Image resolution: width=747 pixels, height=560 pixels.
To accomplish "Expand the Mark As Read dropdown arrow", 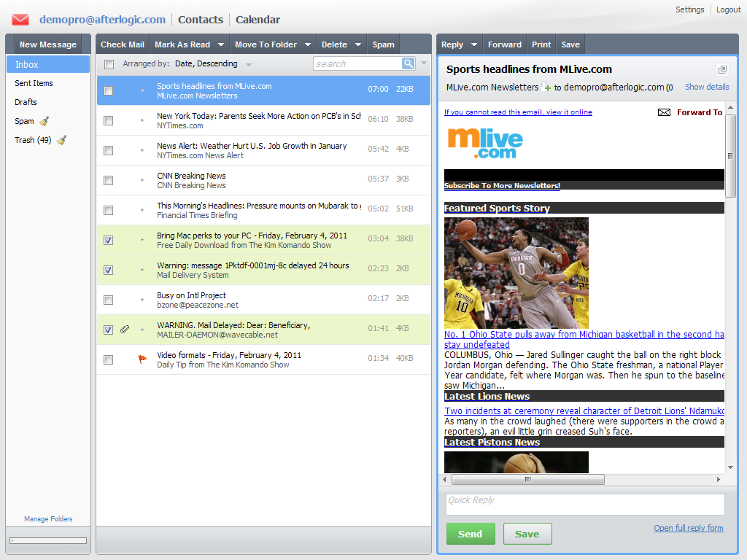I will pos(222,44).
